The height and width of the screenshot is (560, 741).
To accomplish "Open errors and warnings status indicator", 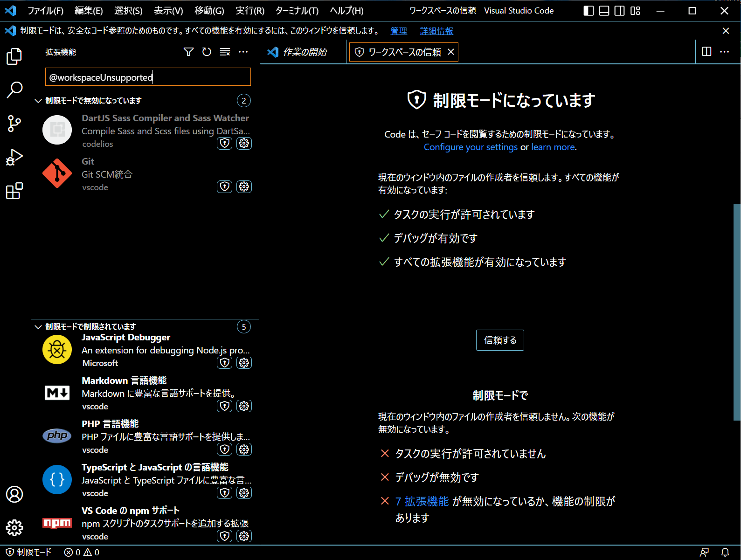I will [x=82, y=553].
